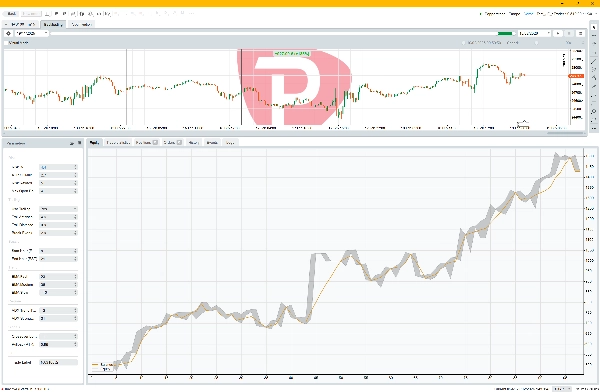Screen dimensions: 600x392
Task: Click the Equity legend entry under Balance
Action: (102, 369)
